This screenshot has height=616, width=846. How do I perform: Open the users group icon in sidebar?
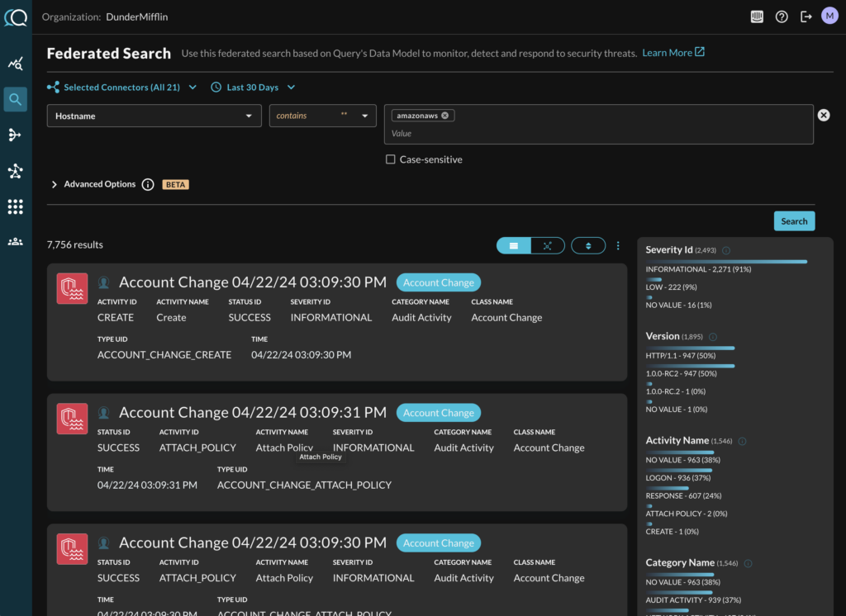(x=15, y=242)
